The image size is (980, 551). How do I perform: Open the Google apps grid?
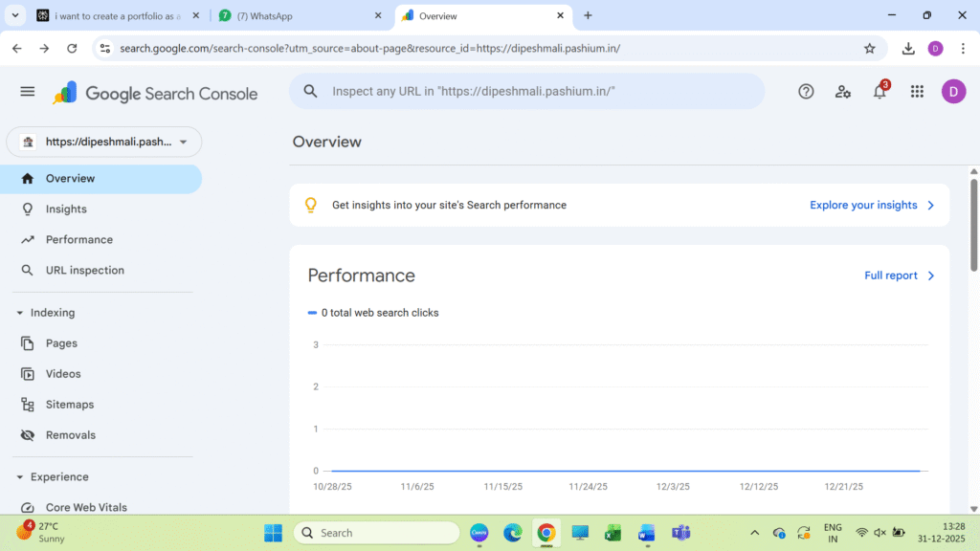tap(917, 92)
